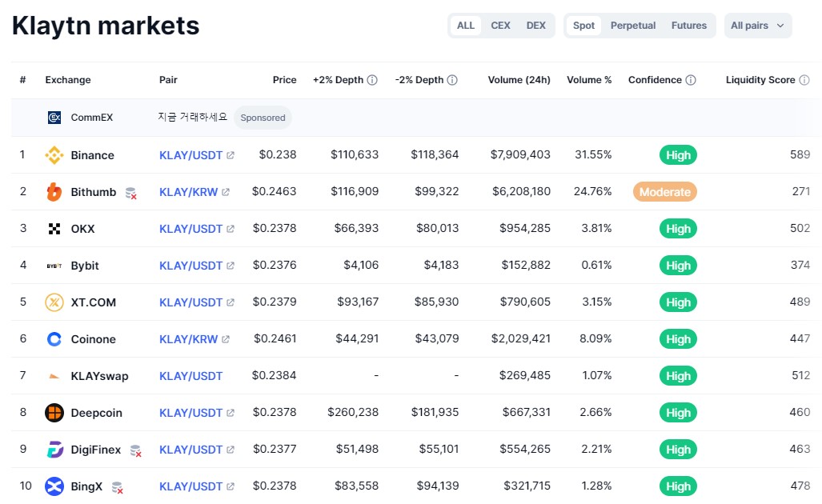Click the Coinone blue logo

coord(54,339)
